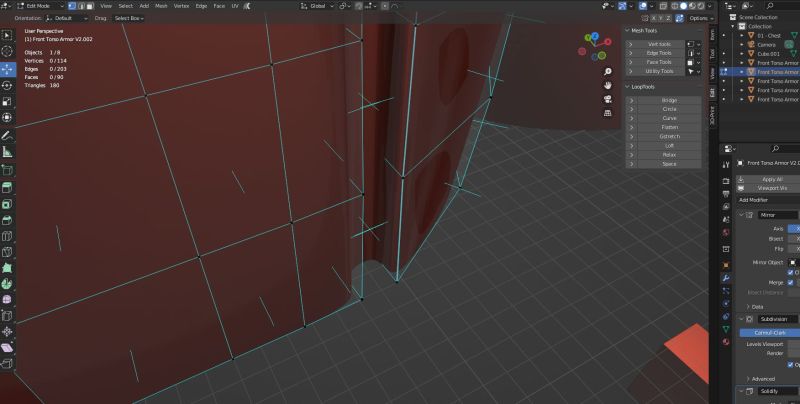The image size is (800, 404).
Task: Open the View menu
Action: (106, 6)
